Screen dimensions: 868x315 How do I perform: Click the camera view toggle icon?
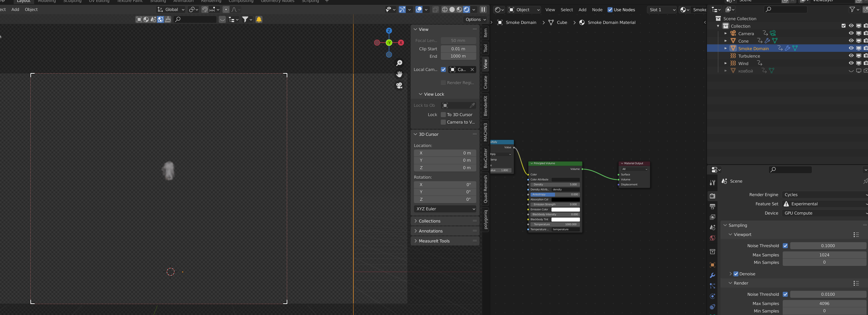(x=399, y=85)
